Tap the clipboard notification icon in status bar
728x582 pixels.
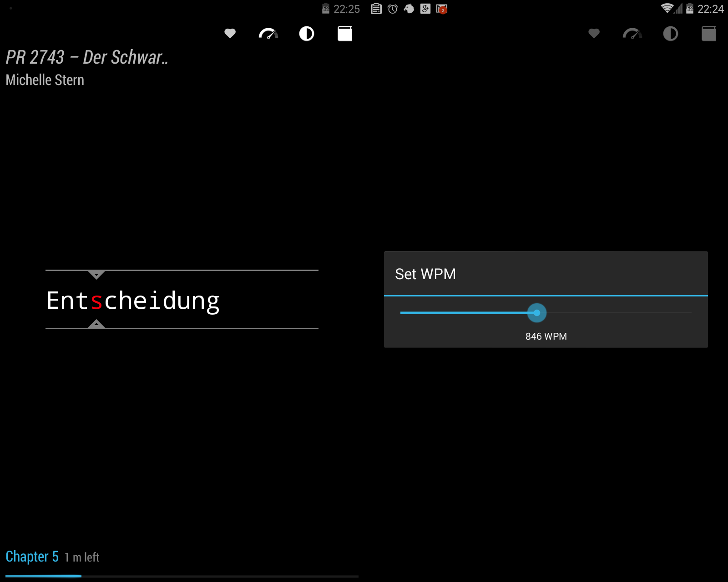[376, 9]
